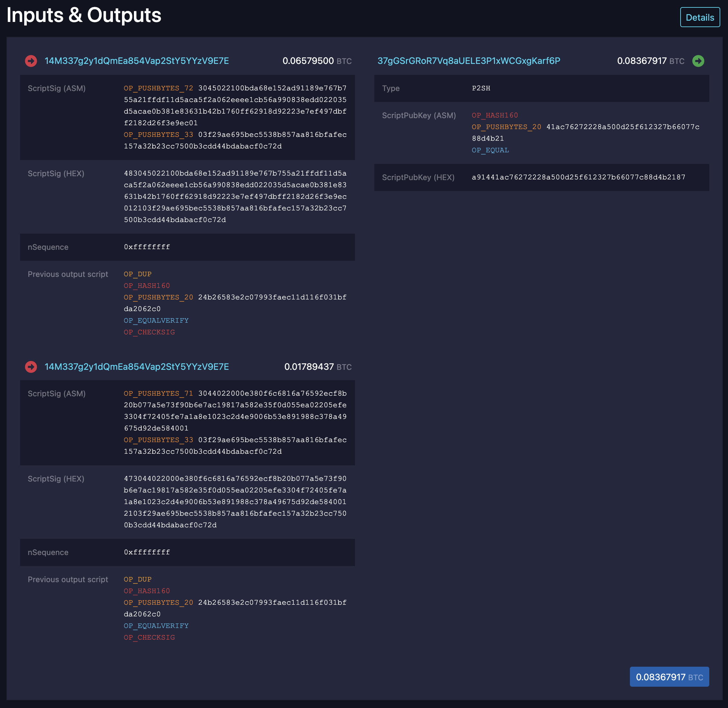Click the blue 0.08367917 BTC total badge

669,677
